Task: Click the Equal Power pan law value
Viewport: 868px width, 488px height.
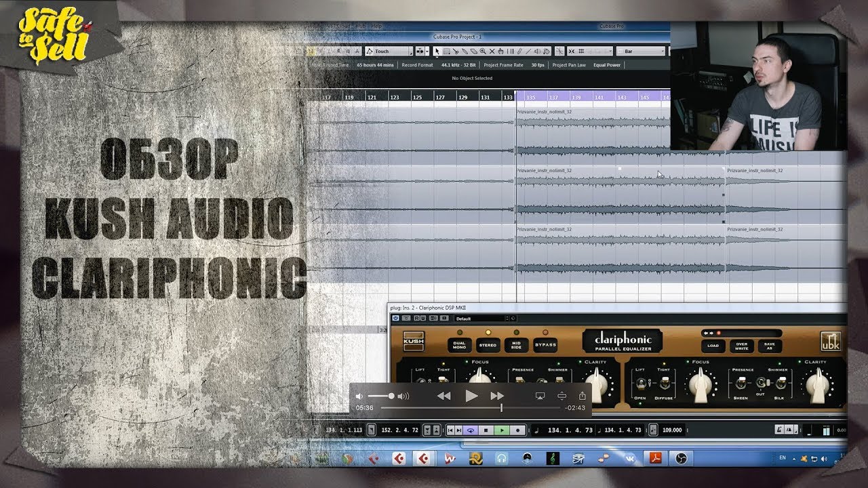Action: click(607, 65)
